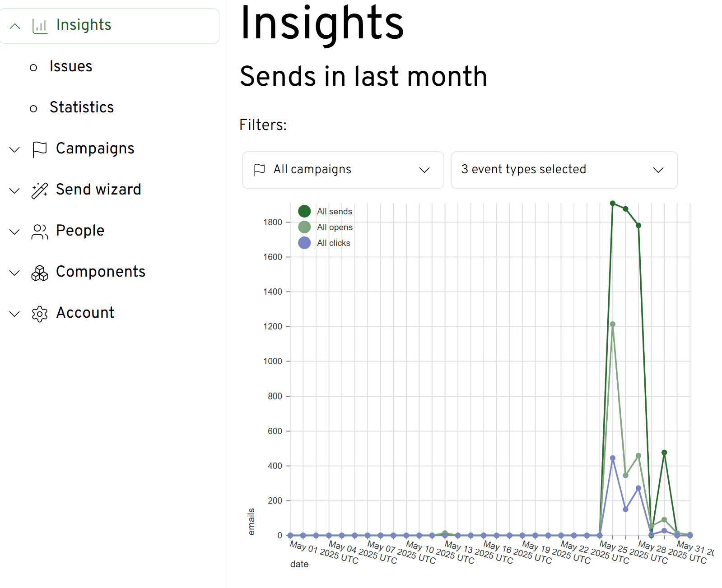Screen dimensions: 722x588
Task: Open the Issues submenu item
Action: pos(71,66)
